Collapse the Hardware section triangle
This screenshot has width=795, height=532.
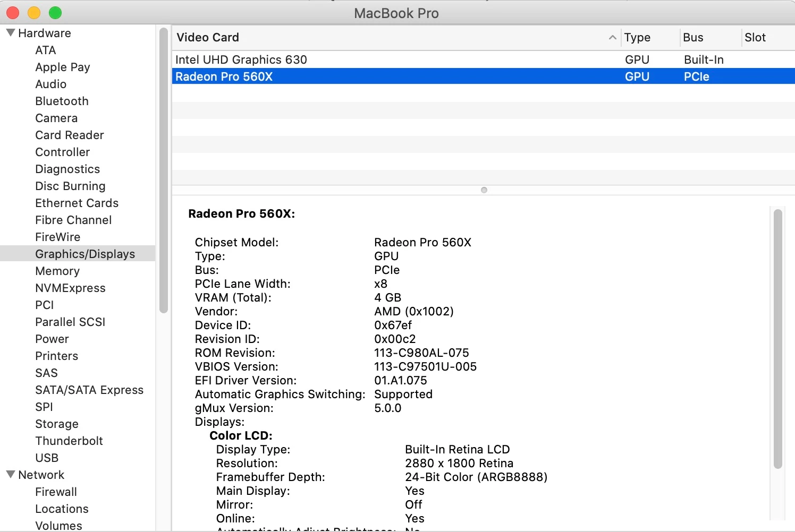point(10,32)
